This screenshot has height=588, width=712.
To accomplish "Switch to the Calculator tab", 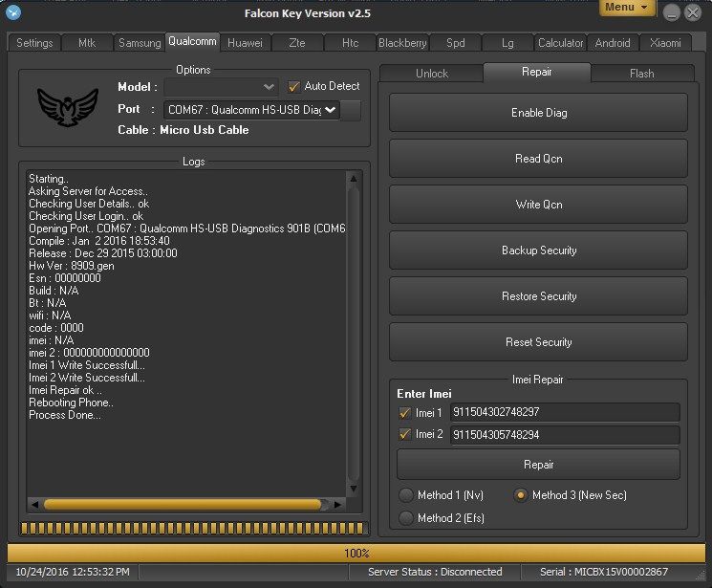I will [560, 43].
